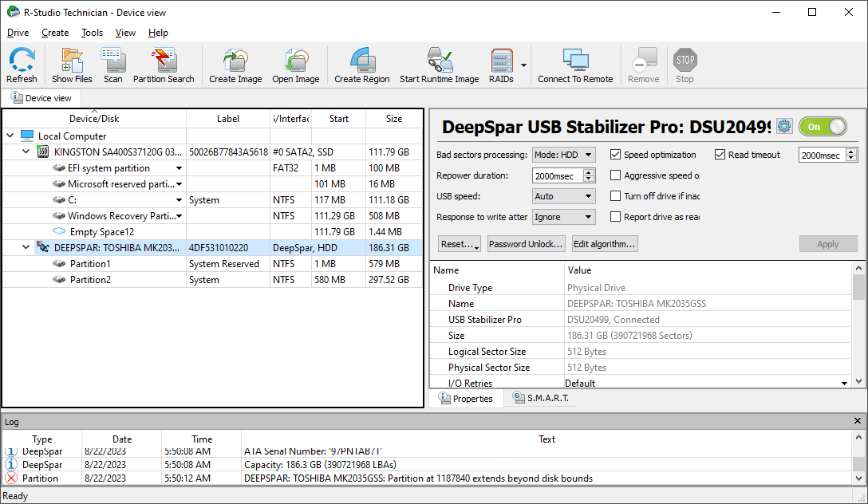Toggle the USB Stabilizer On switch

(823, 127)
